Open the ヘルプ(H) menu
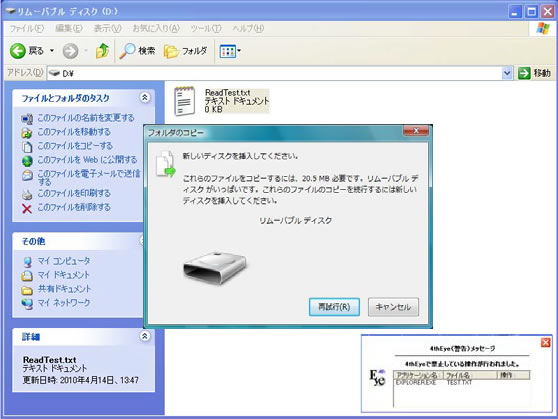The image size is (558, 419). pos(248,28)
